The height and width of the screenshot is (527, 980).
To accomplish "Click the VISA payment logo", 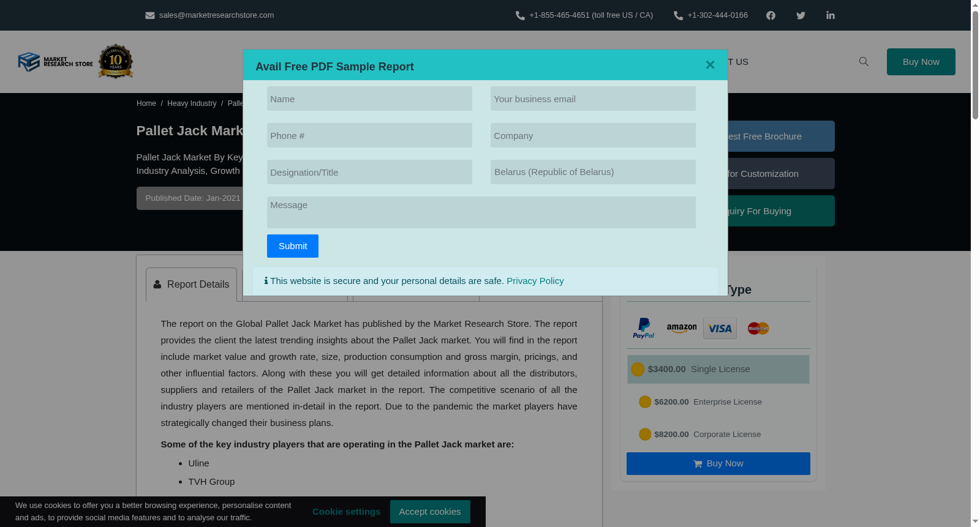I will coord(720,329).
